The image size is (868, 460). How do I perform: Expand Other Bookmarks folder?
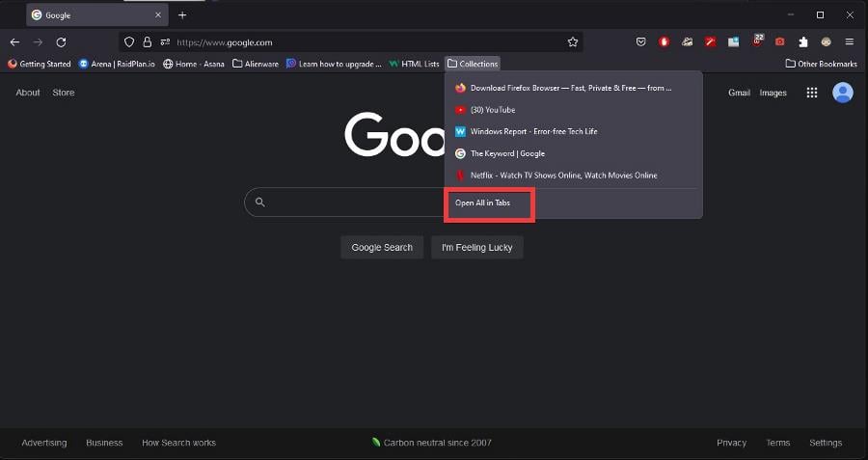[821, 65]
